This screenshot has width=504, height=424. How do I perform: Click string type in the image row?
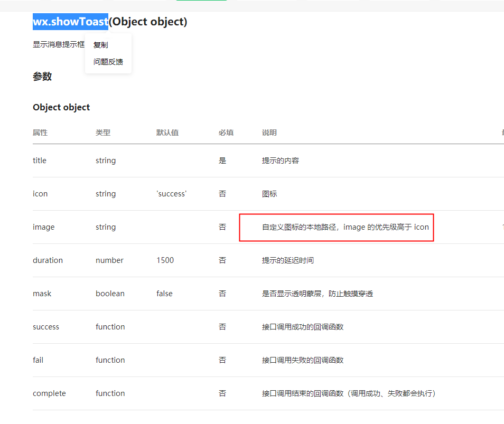point(106,227)
